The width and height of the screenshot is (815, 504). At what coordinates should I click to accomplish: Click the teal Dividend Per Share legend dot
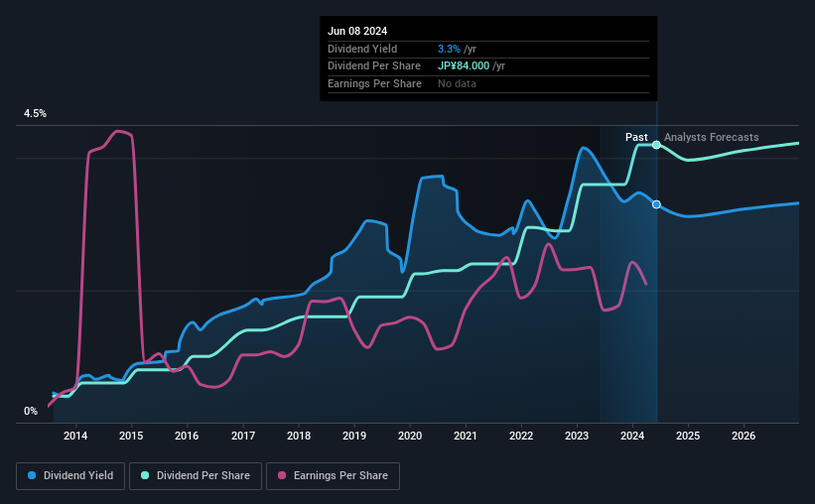click(x=145, y=475)
